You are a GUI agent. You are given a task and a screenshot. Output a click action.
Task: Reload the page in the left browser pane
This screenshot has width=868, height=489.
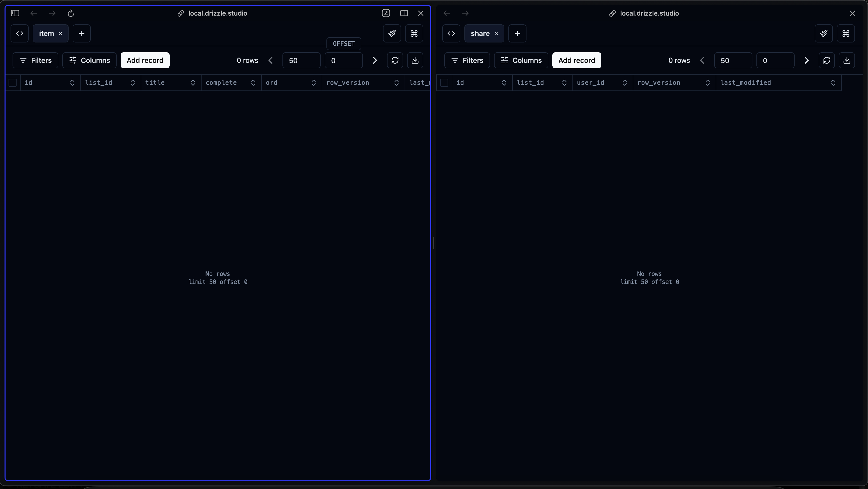coord(71,13)
